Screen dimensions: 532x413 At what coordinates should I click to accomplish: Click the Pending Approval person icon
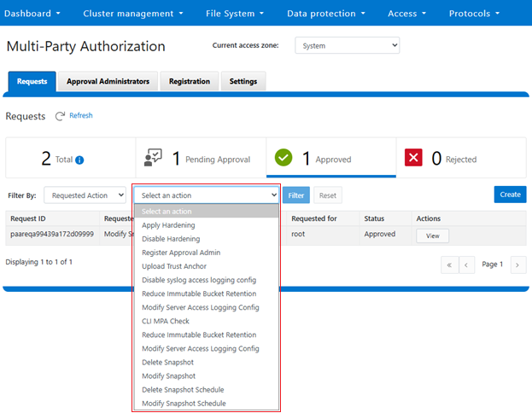(153, 158)
